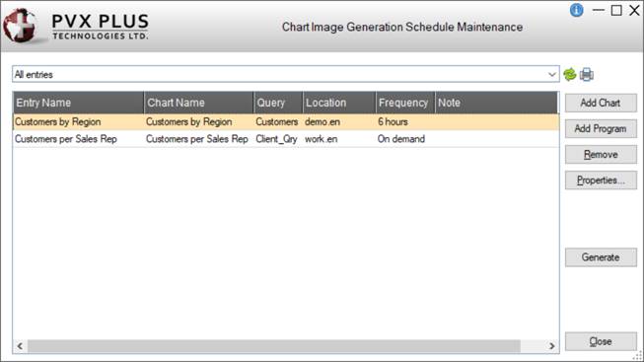Click the Remove button
Image resolution: width=644 pixels, height=362 pixels.
[x=601, y=155]
